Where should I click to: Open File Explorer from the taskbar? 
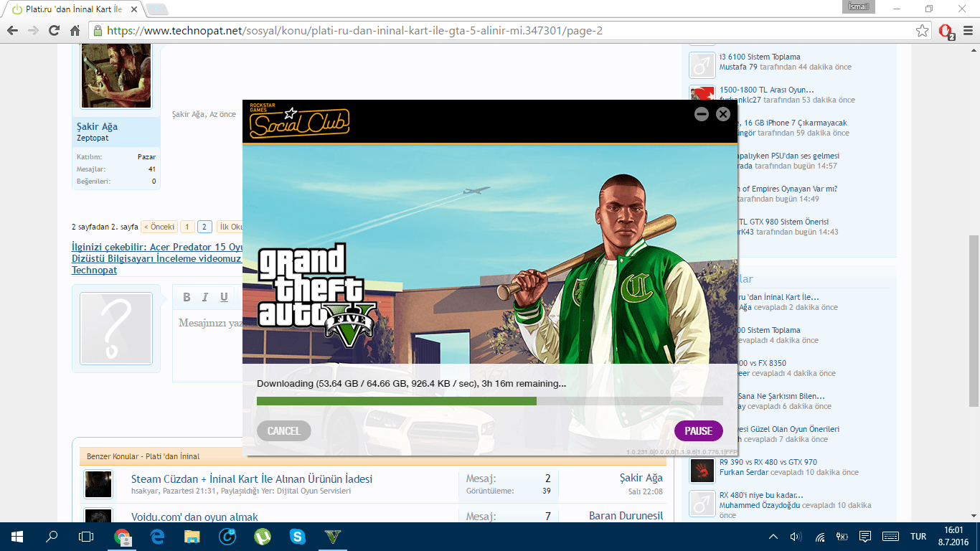pos(192,536)
